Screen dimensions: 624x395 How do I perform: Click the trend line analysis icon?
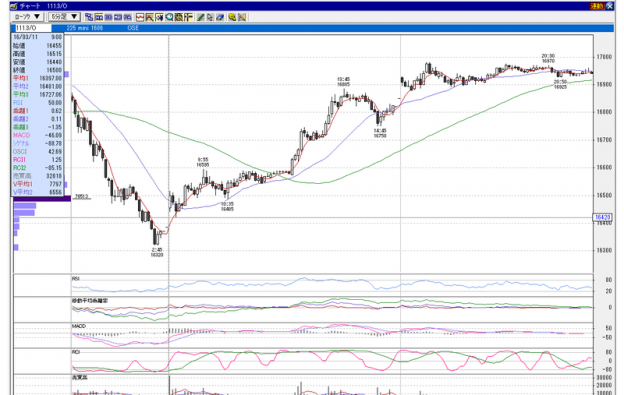pyautogui.click(x=149, y=17)
